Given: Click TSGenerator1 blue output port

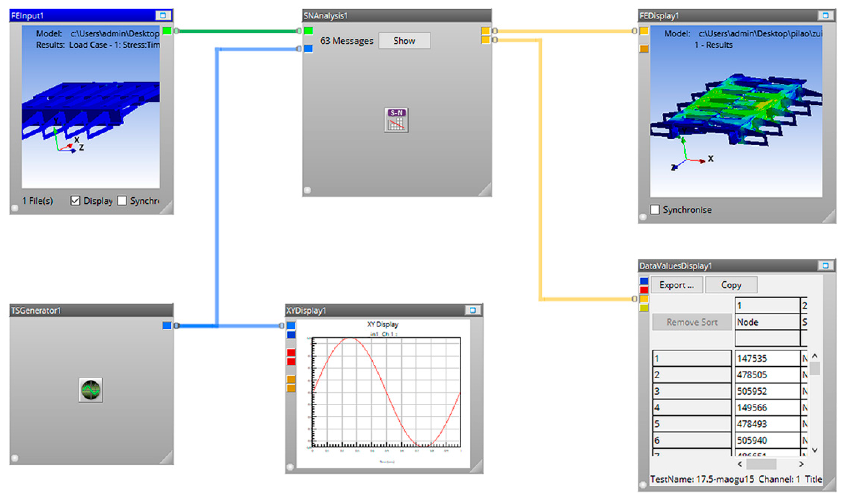Looking at the screenshot, I should tap(167, 325).
